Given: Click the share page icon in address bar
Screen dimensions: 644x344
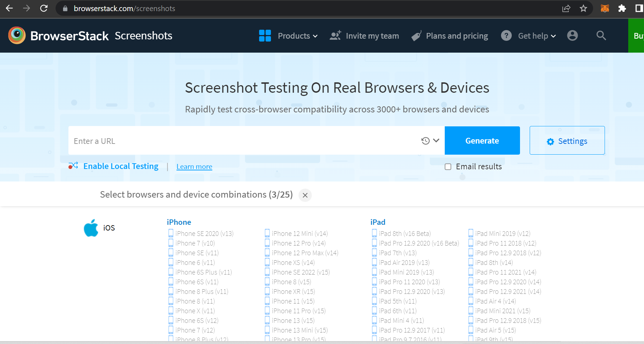Looking at the screenshot, I should pos(566,8).
